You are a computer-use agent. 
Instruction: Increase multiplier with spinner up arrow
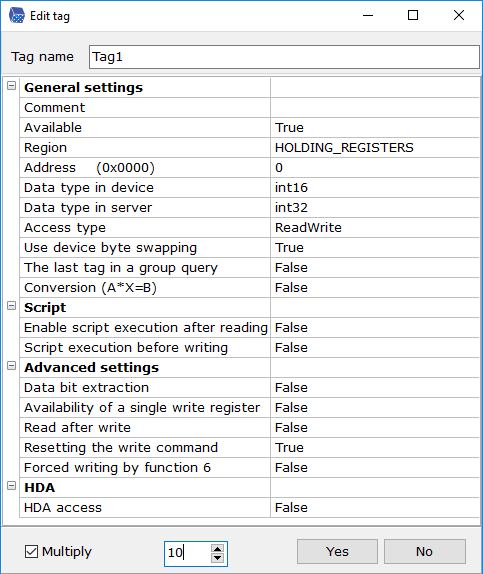tap(218, 549)
